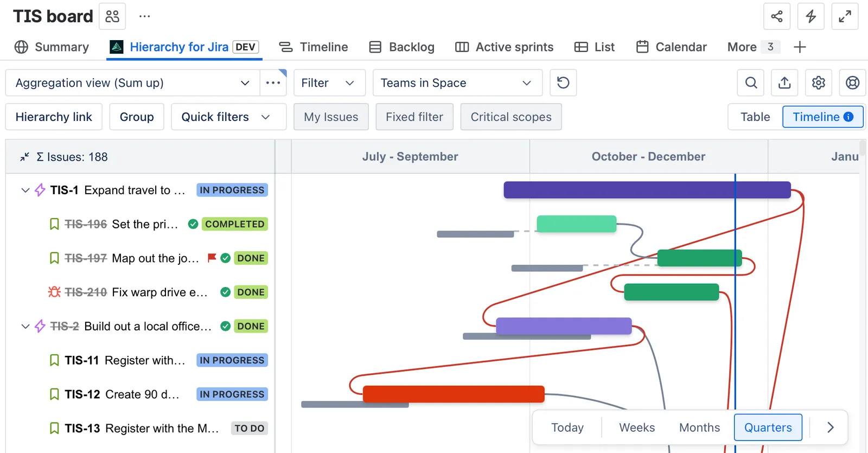Switch to the Timeline view toggle
Viewport: 868px width, 453px height.
pos(823,117)
